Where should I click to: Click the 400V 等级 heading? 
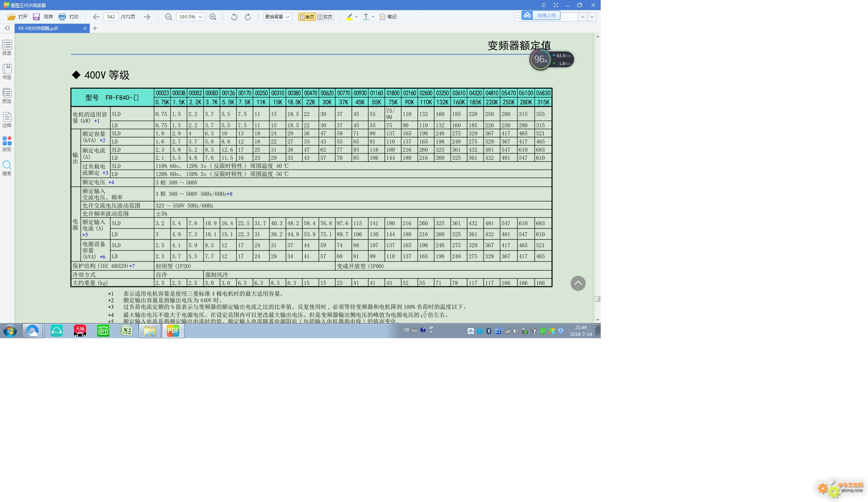point(107,75)
